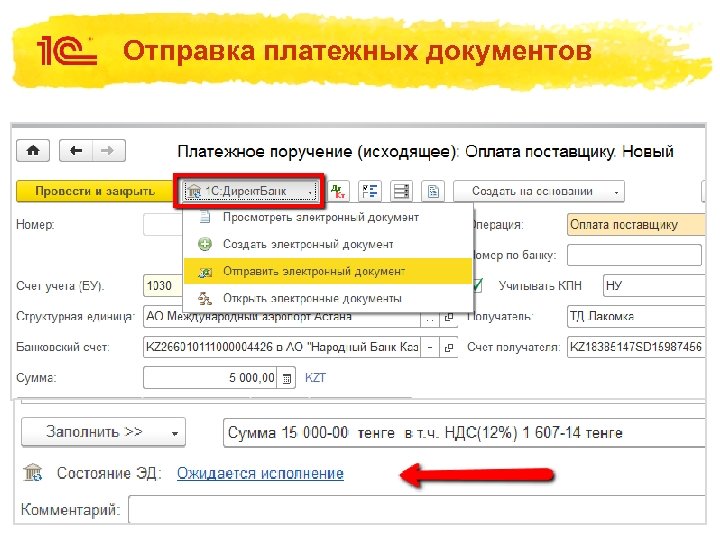This screenshot has height=540, width=720.
Task: Toggle the Учитывать КПН checkbox
Action: [478, 286]
